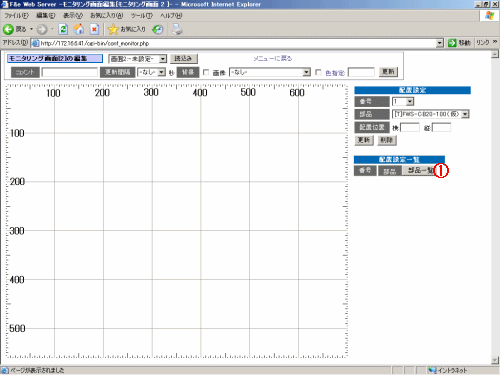The height and width of the screenshot is (375, 500).
Task: Click the Print icon
Action: pos(177,29)
